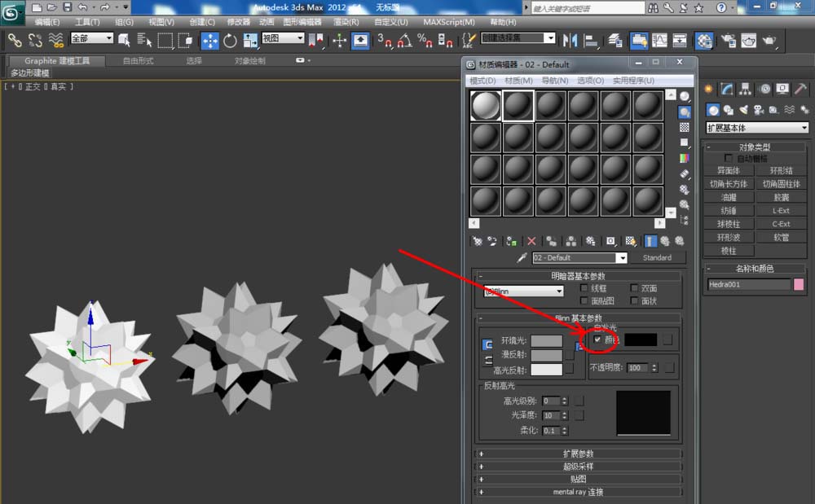Click Assign Material to Selection icon
Viewport: 815px width, 504px height.
511,241
